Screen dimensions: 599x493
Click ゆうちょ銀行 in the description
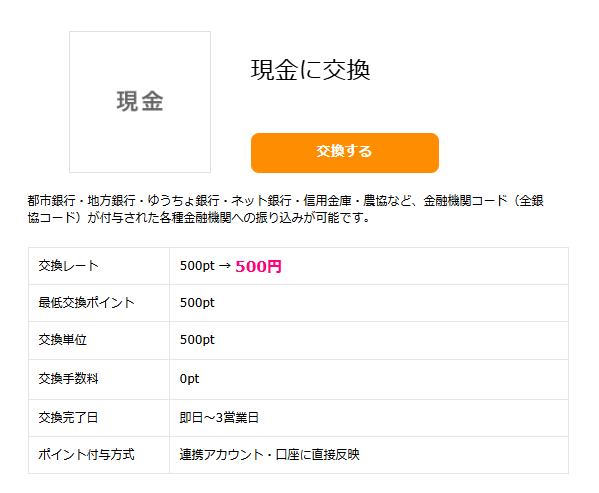(x=183, y=201)
